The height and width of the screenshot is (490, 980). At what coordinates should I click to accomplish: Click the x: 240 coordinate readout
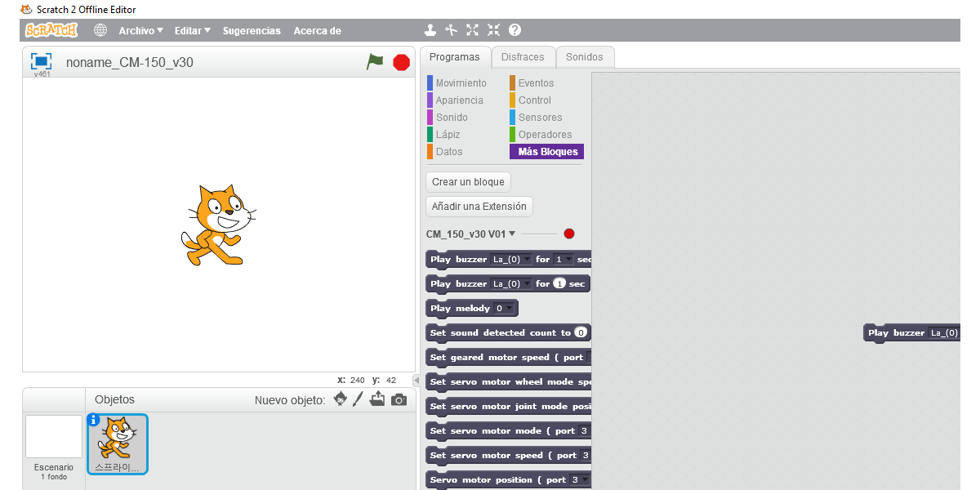click(353, 380)
